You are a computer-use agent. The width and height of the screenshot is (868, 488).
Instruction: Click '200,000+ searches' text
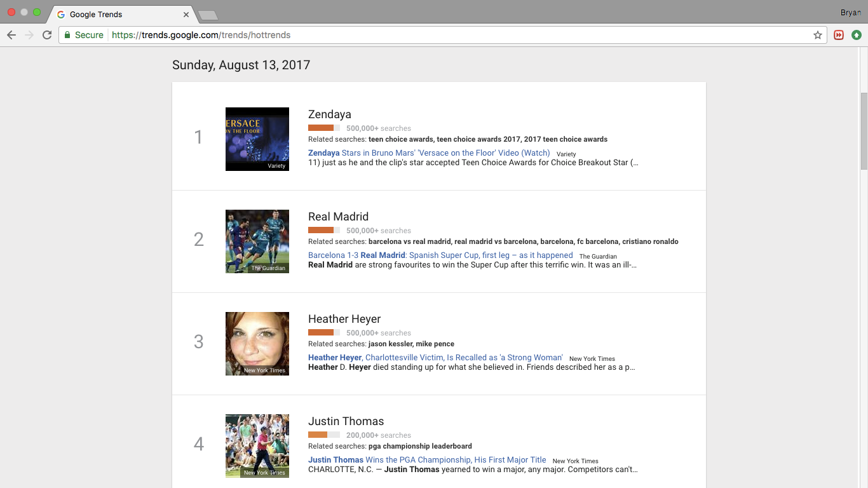[x=379, y=435]
